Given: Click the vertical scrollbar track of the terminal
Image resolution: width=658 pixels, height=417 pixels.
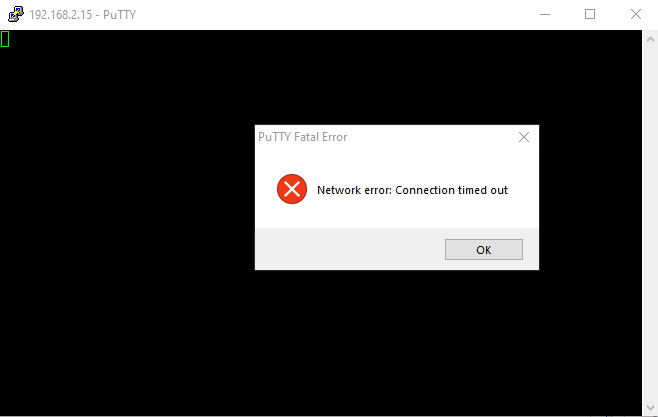Looking at the screenshot, I should (650, 222).
